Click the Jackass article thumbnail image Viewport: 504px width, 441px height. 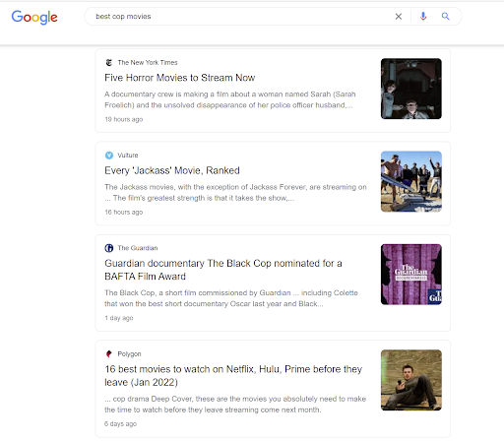click(x=411, y=181)
